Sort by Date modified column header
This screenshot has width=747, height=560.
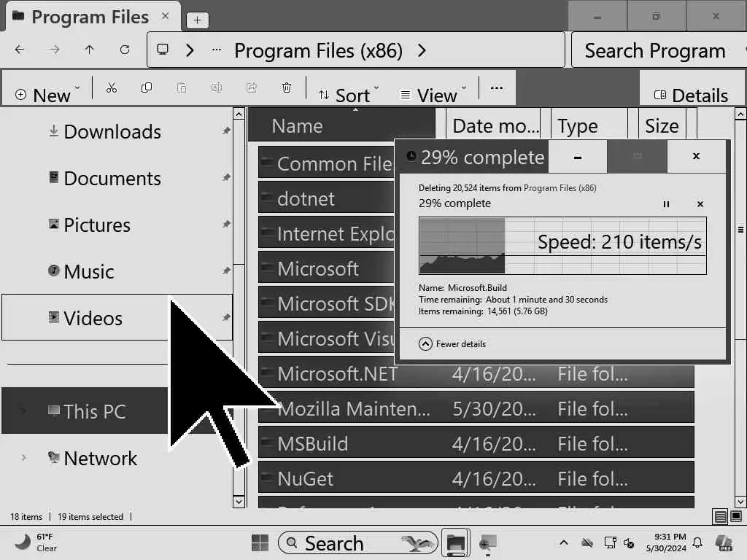coord(495,125)
